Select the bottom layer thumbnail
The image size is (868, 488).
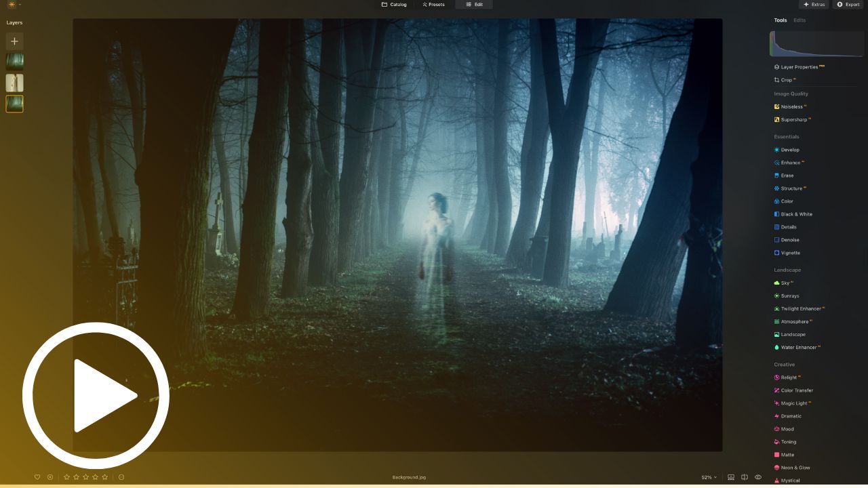(x=14, y=104)
